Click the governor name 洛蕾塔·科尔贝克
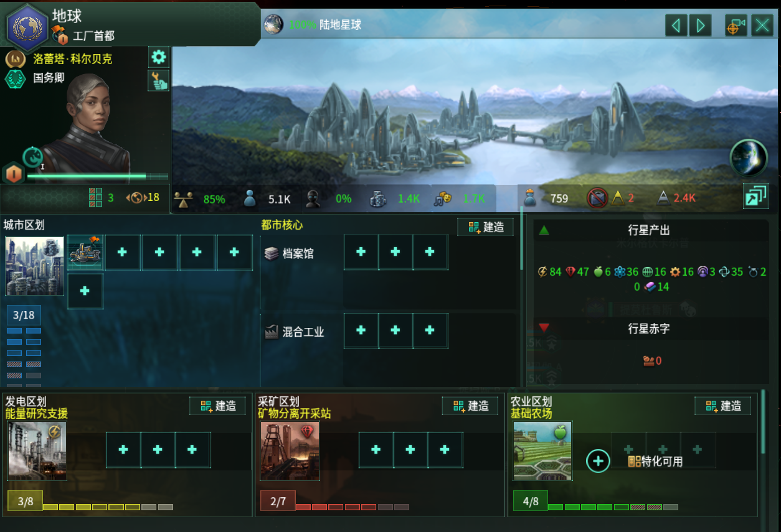 tap(73, 59)
